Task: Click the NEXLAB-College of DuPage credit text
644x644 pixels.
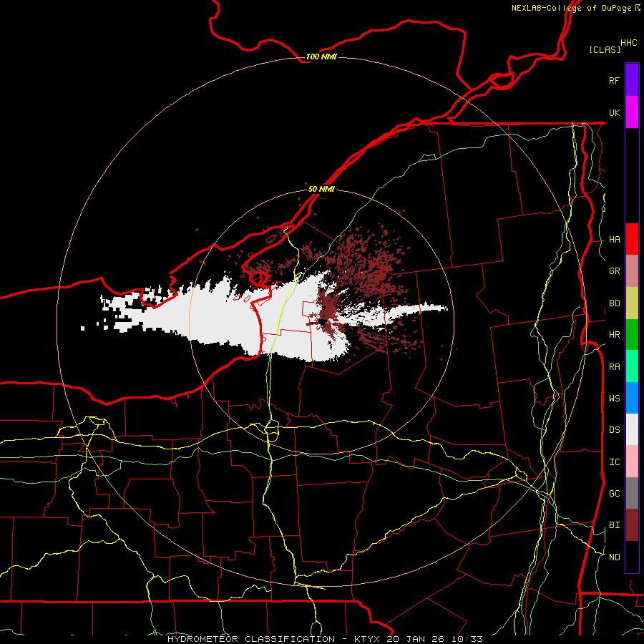Action: tap(571, 8)
